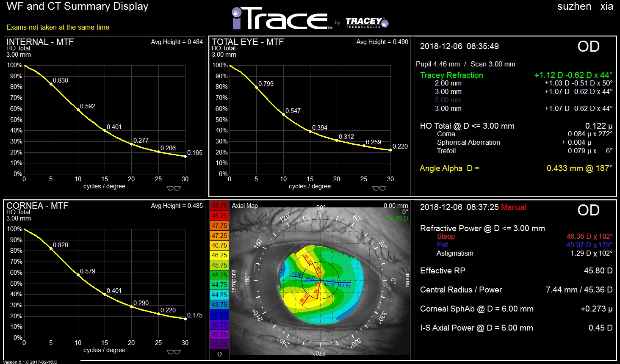Image resolution: width=620 pixels, height=364 pixels.
Task: Click the yellow 'Angle Alpha D =' label
Action: (x=449, y=168)
